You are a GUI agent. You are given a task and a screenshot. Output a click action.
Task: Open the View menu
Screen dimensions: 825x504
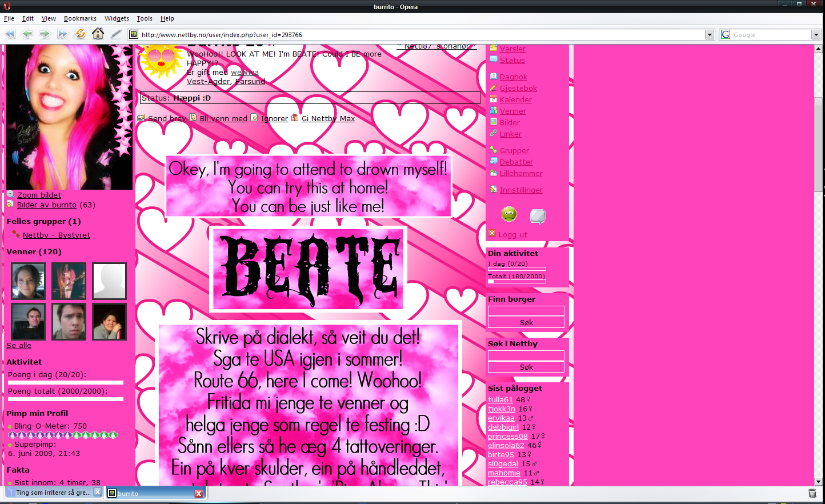pyautogui.click(x=49, y=18)
